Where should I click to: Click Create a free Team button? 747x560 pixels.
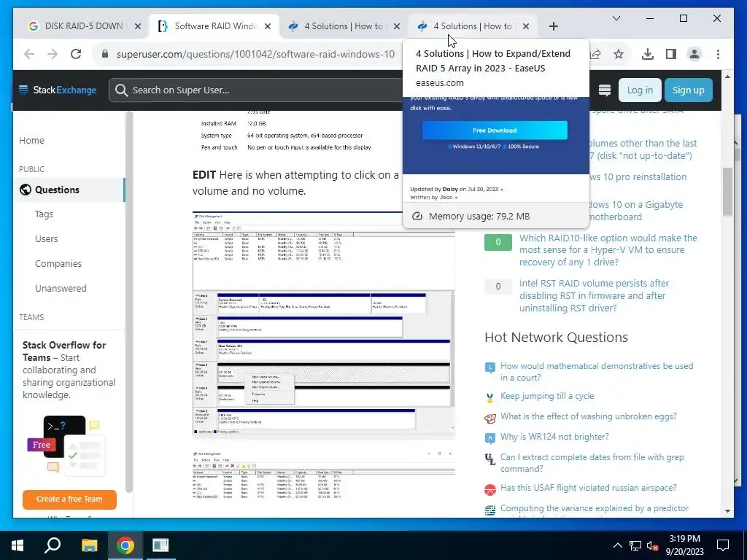coord(69,499)
